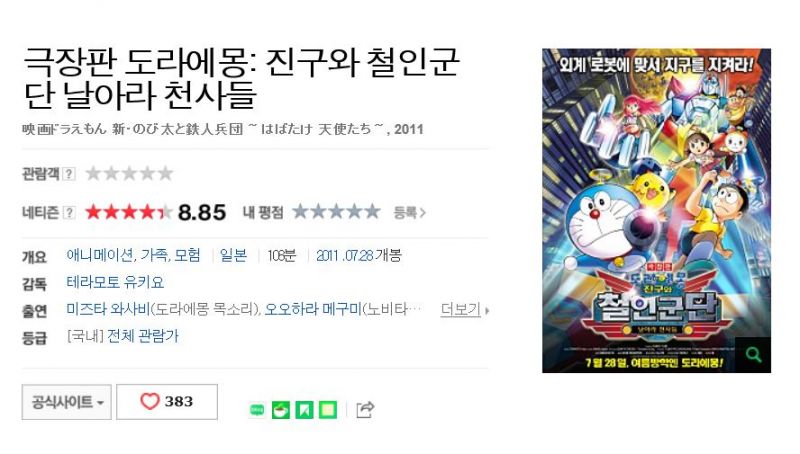This screenshot has height=454, width=800.
Task: Select the 애니메이션 genre link
Action: pos(100,255)
